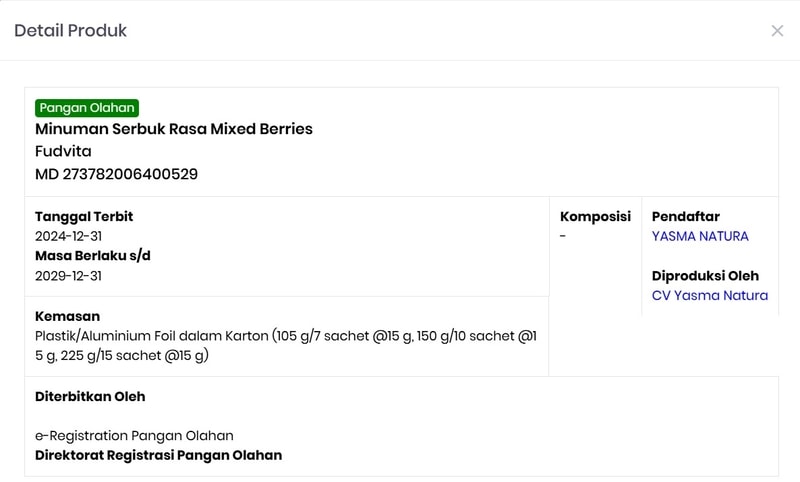Image resolution: width=800 pixels, height=482 pixels.
Task: Click the Diterbitkan Oleh heading
Action: pos(90,396)
